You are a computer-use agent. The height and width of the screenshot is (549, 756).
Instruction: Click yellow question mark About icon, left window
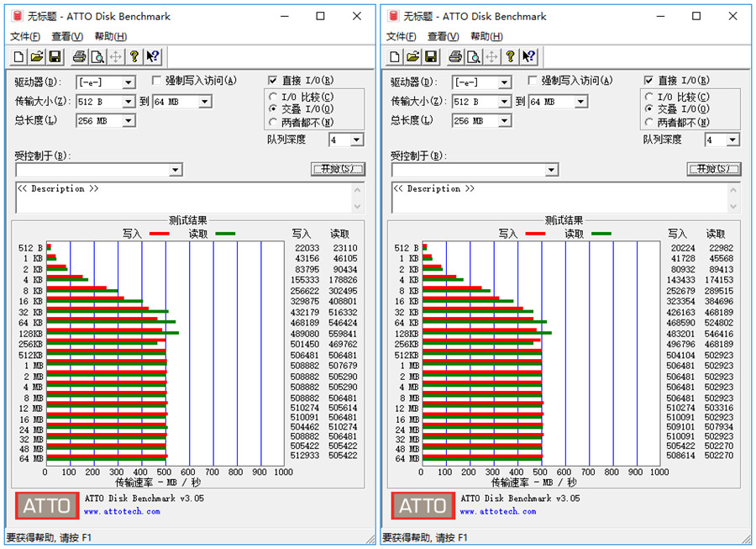[x=134, y=56]
